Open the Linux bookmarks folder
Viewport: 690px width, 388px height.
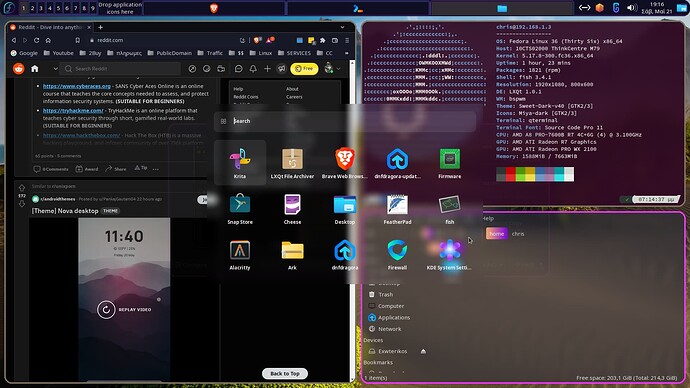(x=261, y=53)
